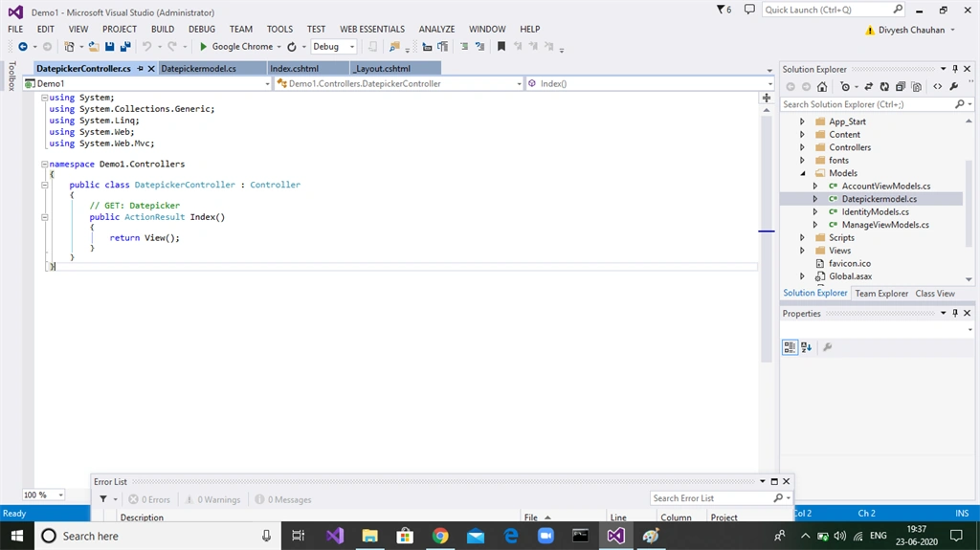Toggle the 0 Messages filter
980x550 pixels.
coord(283,499)
